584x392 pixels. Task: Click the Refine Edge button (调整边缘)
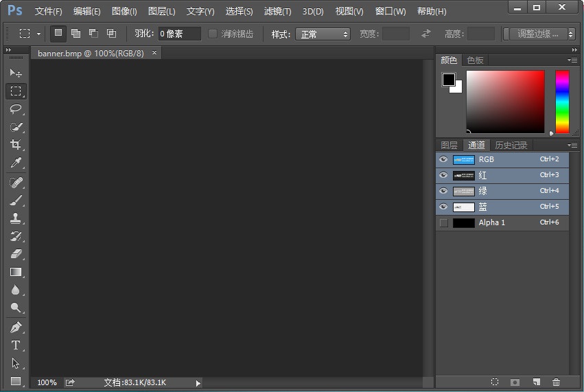pos(539,34)
